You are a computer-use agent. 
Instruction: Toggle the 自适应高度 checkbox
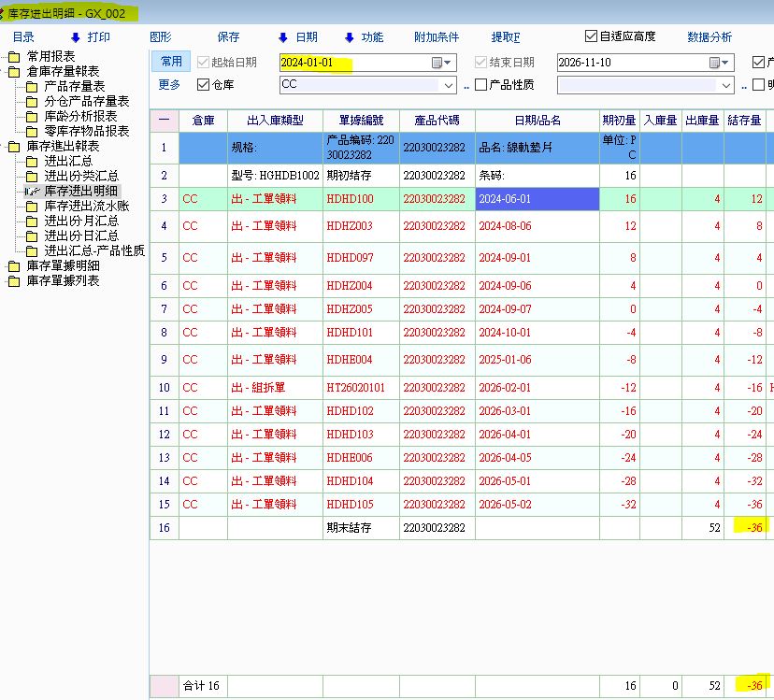tap(591, 36)
